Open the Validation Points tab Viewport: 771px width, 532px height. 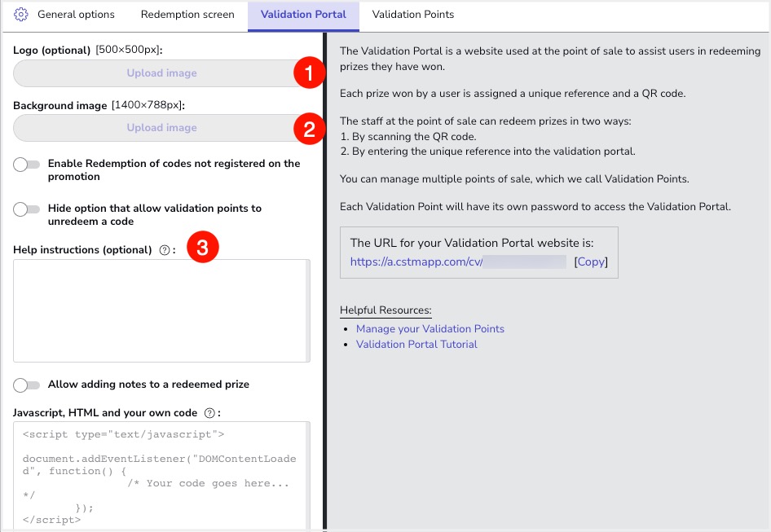click(x=413, y=15)
